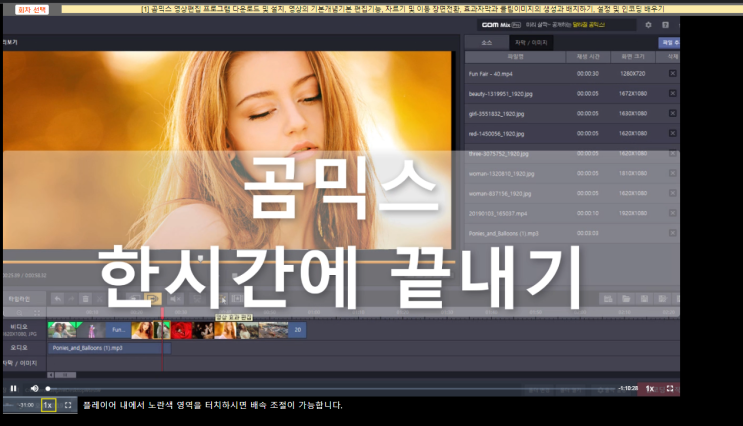Switch to the 소스 tab
743x426 pixels.
tap(487, 43)
